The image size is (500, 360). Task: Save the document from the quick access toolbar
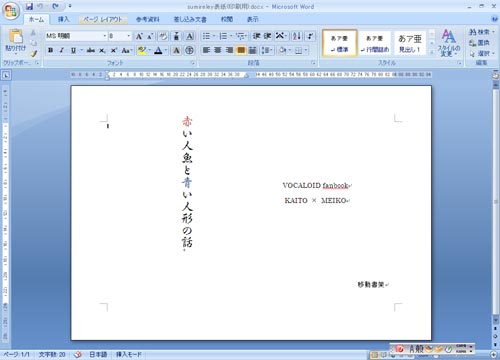29,6
